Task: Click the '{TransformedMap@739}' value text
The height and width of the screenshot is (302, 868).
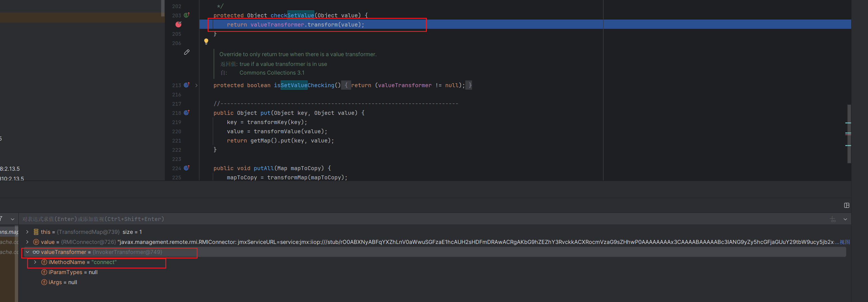Action: click(88, 232)
